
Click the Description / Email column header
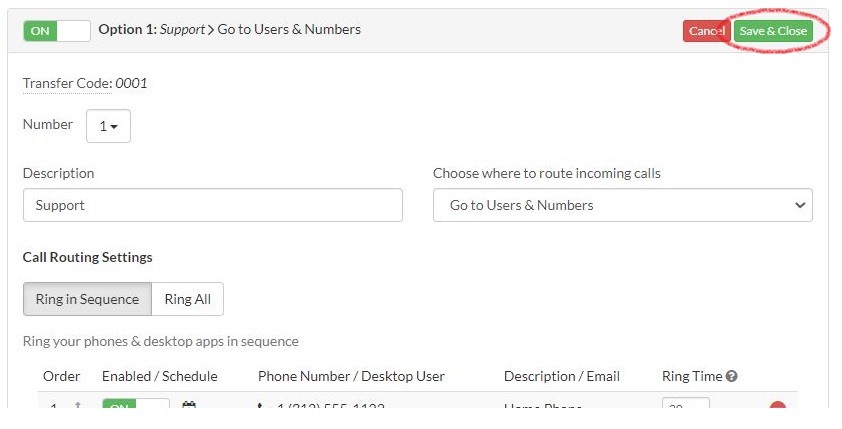click(561, 377)
